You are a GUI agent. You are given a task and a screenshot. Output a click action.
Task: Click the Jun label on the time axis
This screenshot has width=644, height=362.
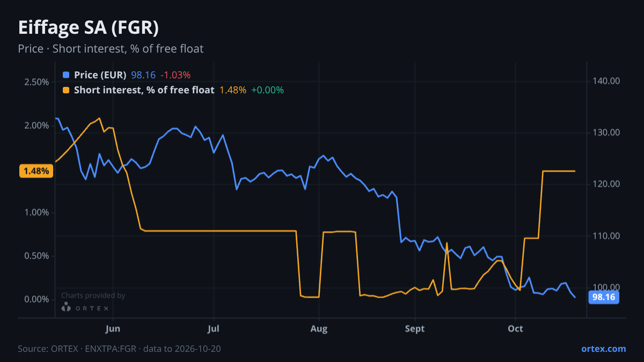113,328
